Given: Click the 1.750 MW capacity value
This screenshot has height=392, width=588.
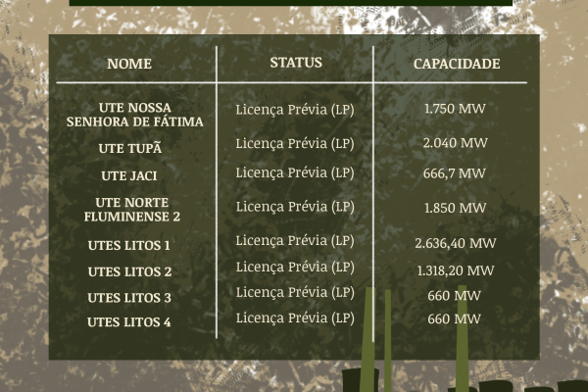Looking at the screenshot, I should (x=455, y=109).
